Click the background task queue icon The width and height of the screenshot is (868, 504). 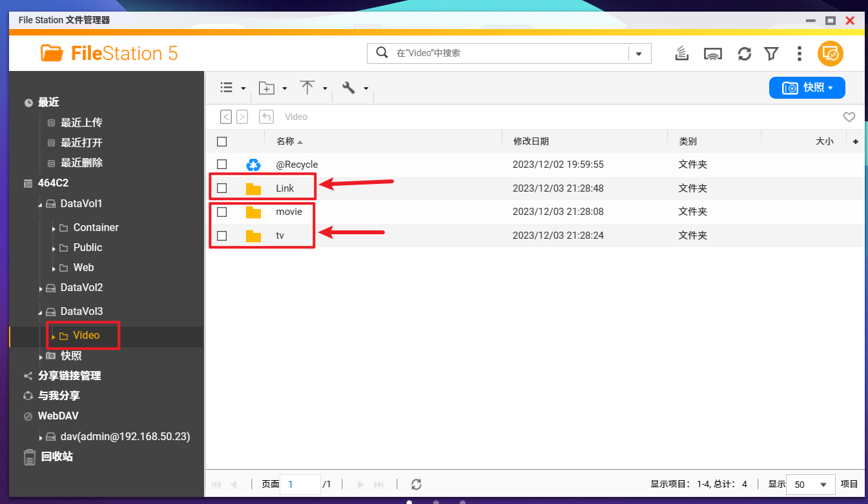click(x=682, y=54)
